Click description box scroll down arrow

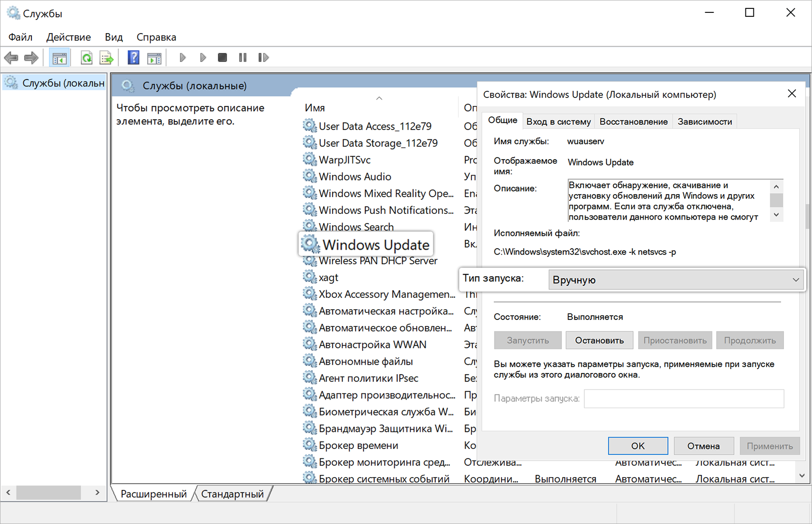tap(776, 215)
